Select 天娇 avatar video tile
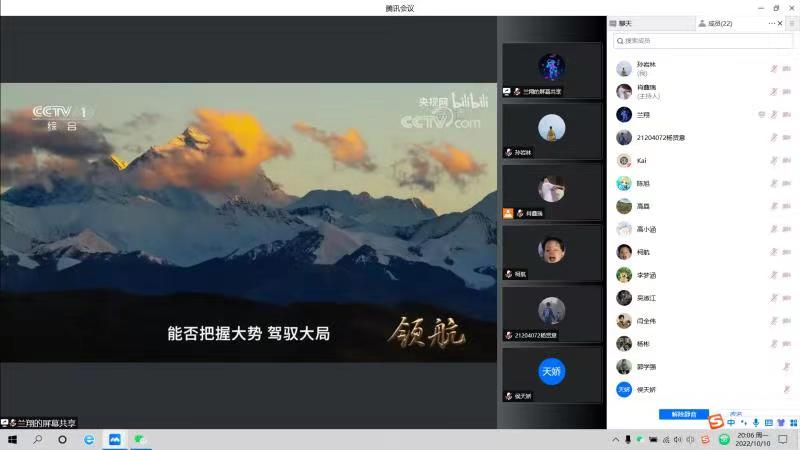 (551, 374)
